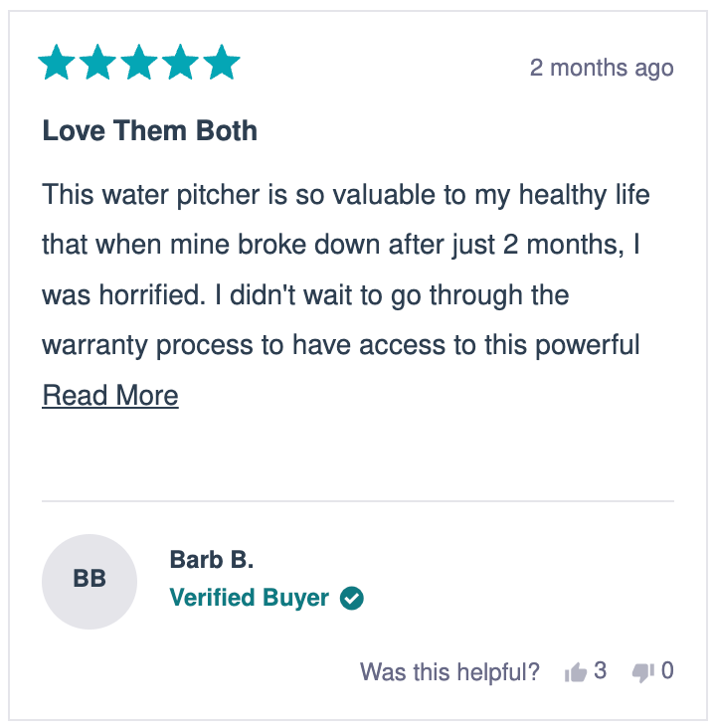Click the review text's first line
714x728 pixels.
[x=346, y=195]
